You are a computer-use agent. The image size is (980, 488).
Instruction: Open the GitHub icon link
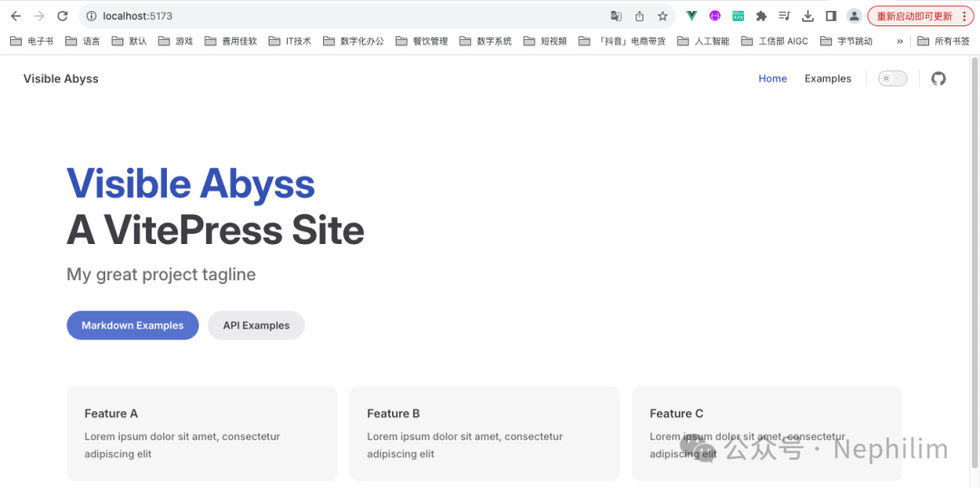(x=938, y=79)
